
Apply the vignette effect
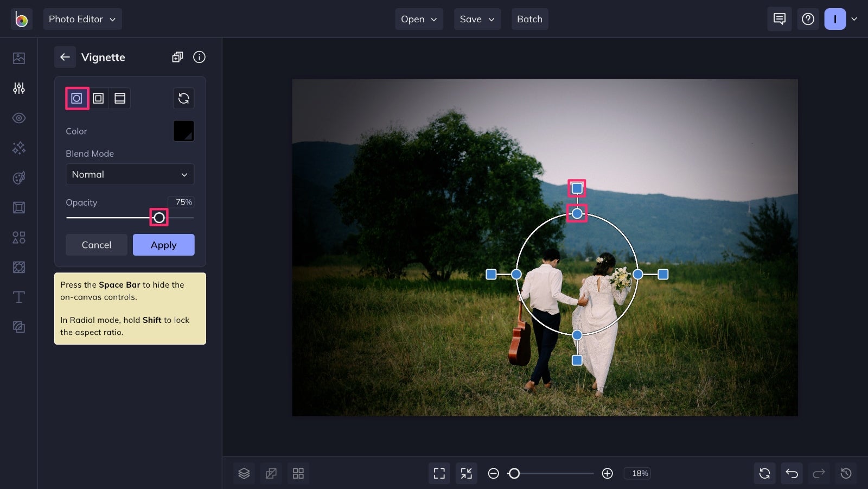coord(163,245)
